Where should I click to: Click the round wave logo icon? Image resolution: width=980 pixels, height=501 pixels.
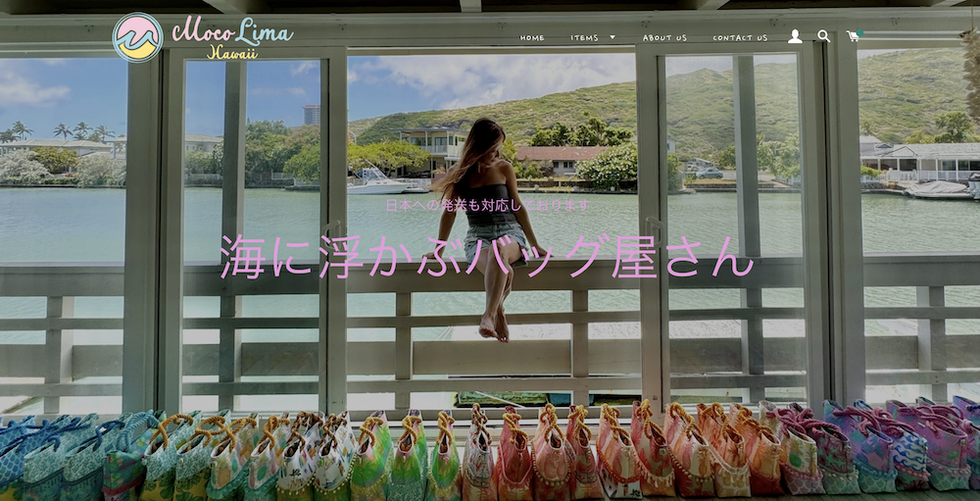point(138,37)
